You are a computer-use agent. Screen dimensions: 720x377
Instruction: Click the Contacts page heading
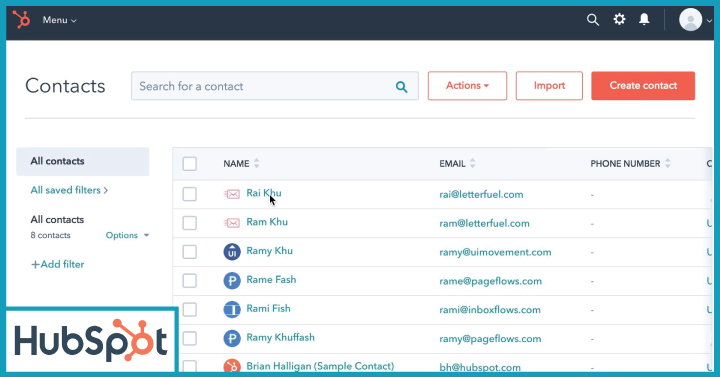tap(65, 86)
